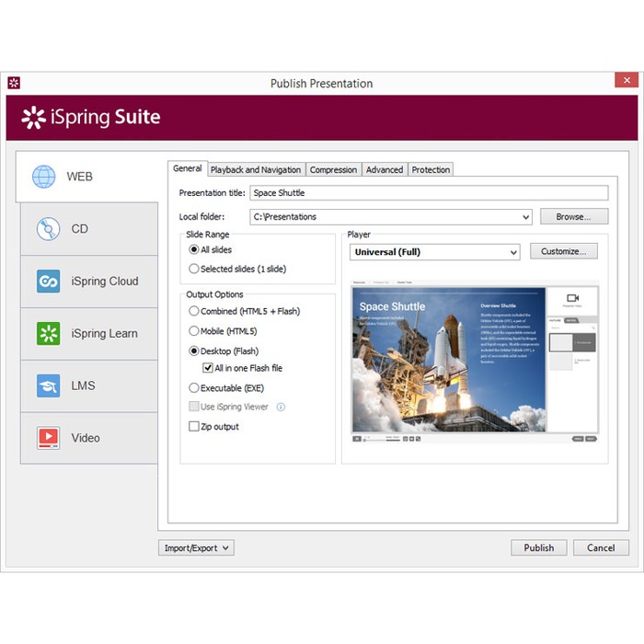Viewport: 644px width, 644px height.
Task: Switch to the Protection tab
Action: pyautogui.click(x=431, y=169)
